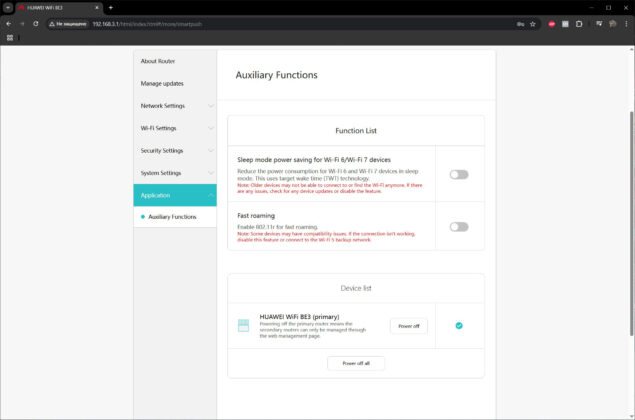Click 'Sleep mode power saving' heading
635x420 pixels.
(x=314, y=160)
